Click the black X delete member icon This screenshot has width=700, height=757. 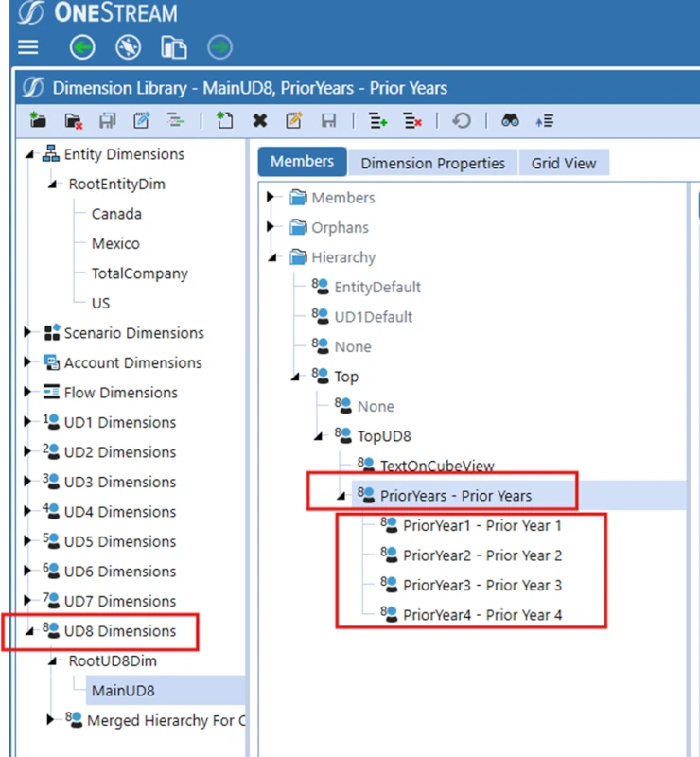pyautogui.click(x=260, y=120)
